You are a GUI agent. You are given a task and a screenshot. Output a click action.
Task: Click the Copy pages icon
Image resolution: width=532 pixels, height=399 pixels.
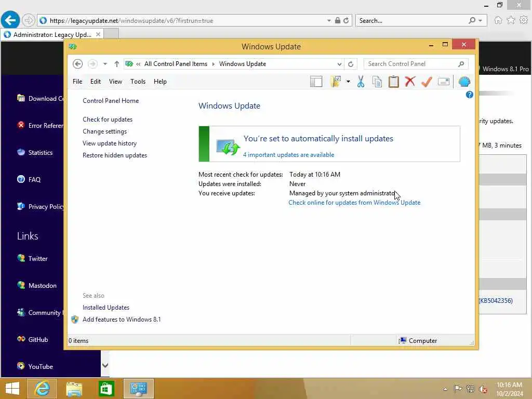(377, 82)
